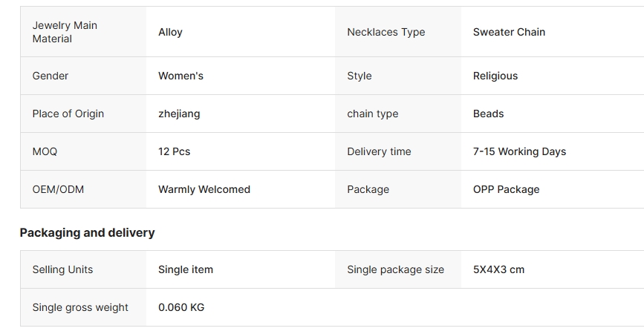
Task: Click the 12 Pcs MOQ value
Action: [x=174, y=151]
